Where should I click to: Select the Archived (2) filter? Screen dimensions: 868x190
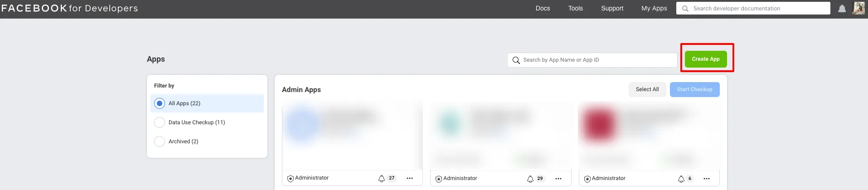point(207,141)
